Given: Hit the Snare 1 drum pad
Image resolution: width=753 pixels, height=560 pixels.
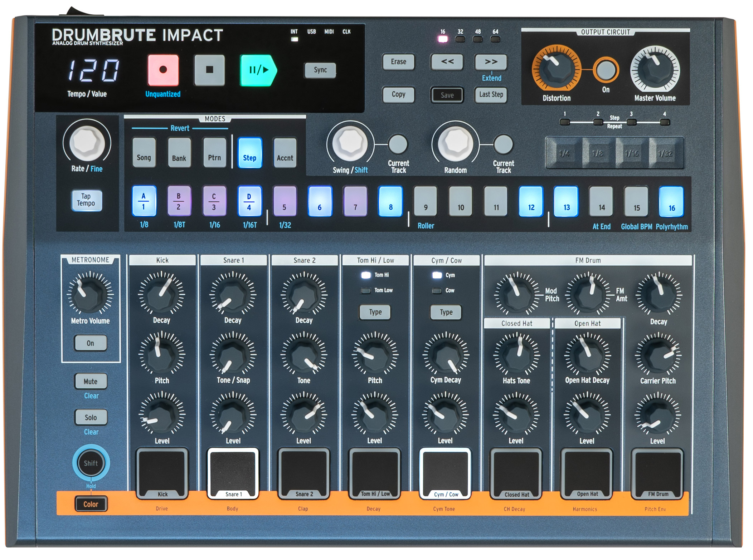Looking at the screenshot, I should [x=233, y=473].
